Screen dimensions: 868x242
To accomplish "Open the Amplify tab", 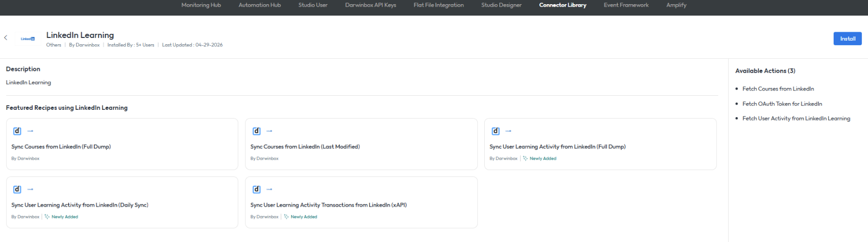I will tap(676, 5).
